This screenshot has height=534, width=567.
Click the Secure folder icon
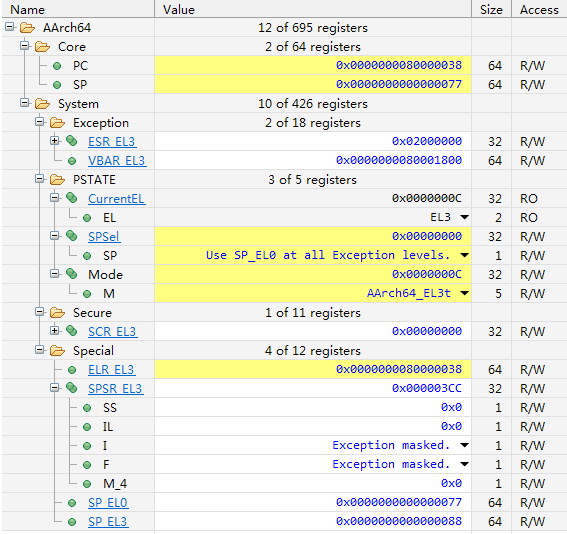(57, 313)
